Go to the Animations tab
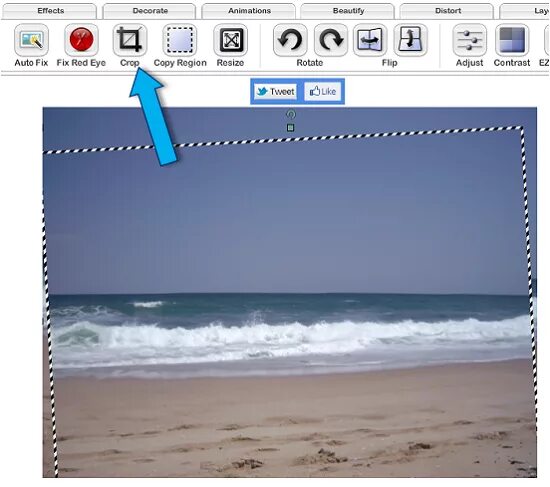The width and height of the screenshot is (550, 487). click(249, 11)
